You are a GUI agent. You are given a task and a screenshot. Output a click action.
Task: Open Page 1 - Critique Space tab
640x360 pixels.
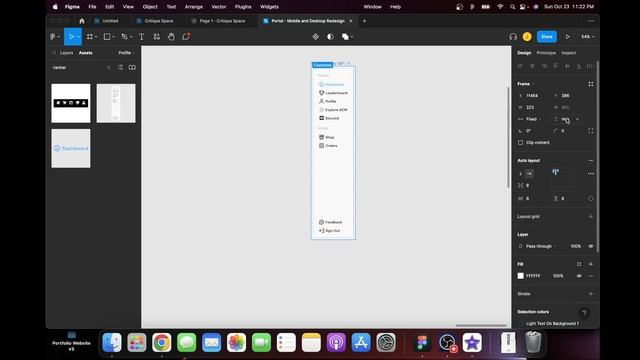[x=222, y=21]
